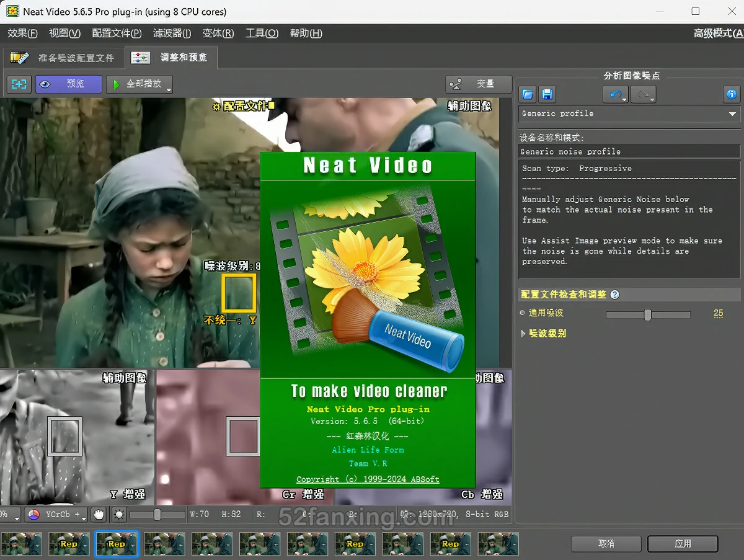This screenshot has height=560, width=744.
Task: Click the sun brightness icon
Action: click(x=119, y=514)
